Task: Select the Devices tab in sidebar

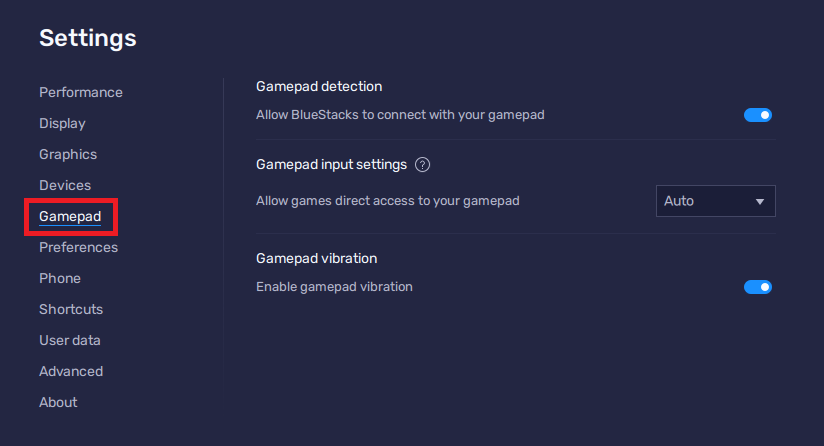Action: coord(65,185)
